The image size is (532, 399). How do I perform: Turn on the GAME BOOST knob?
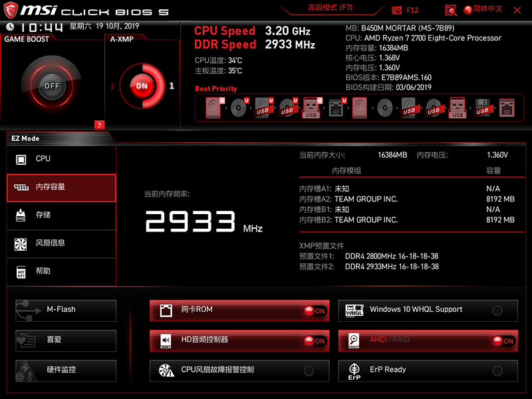click(x=52, y=86)
